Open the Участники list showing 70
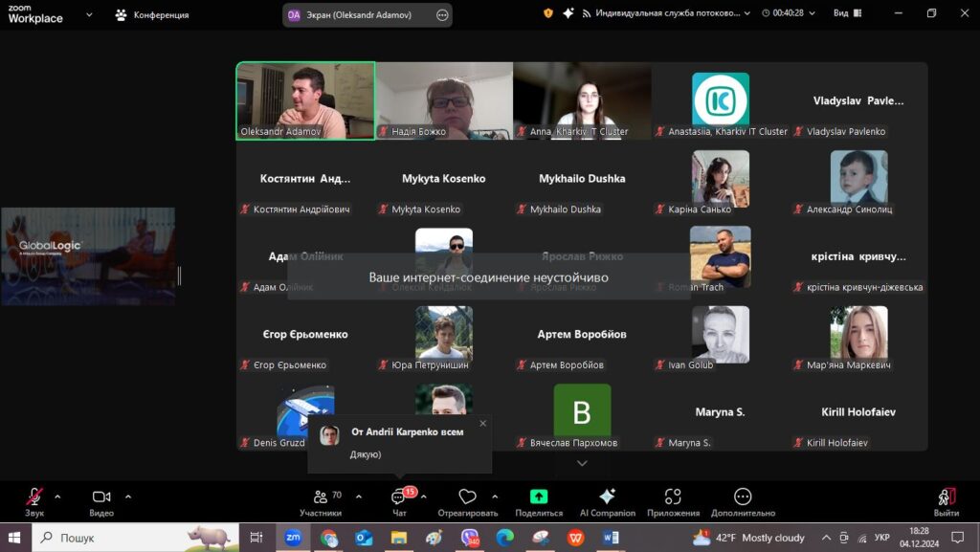980x552 pixels. tap(321, 502)
